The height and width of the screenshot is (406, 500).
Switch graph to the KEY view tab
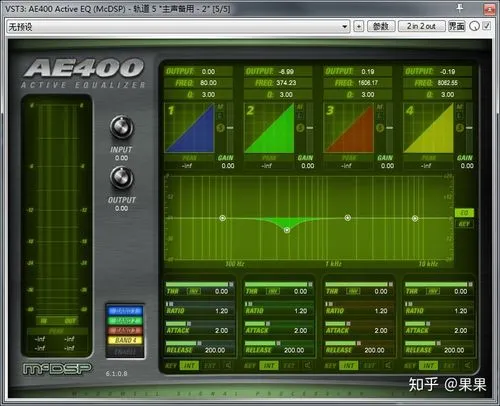click(x=464, y=224)
